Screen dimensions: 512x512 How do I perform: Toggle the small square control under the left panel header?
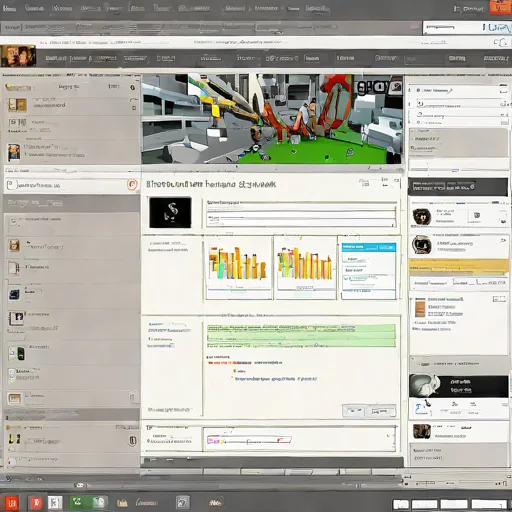tap(134, 108)
